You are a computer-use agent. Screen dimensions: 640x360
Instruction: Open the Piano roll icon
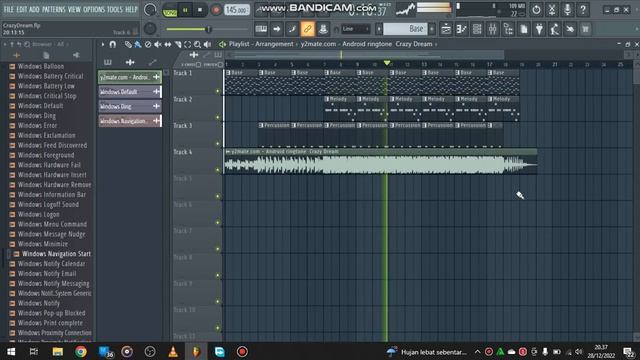pyautogui.click(x=462, y=29)
